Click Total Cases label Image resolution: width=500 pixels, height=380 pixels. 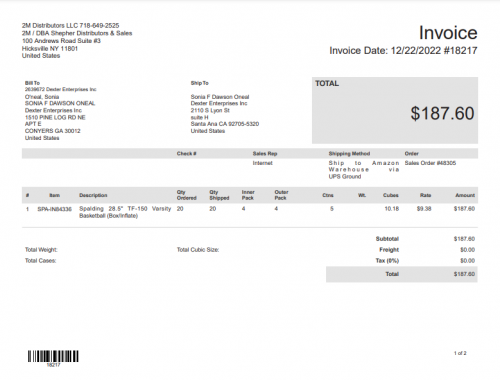pyautogui.click(x=40, y=261)
